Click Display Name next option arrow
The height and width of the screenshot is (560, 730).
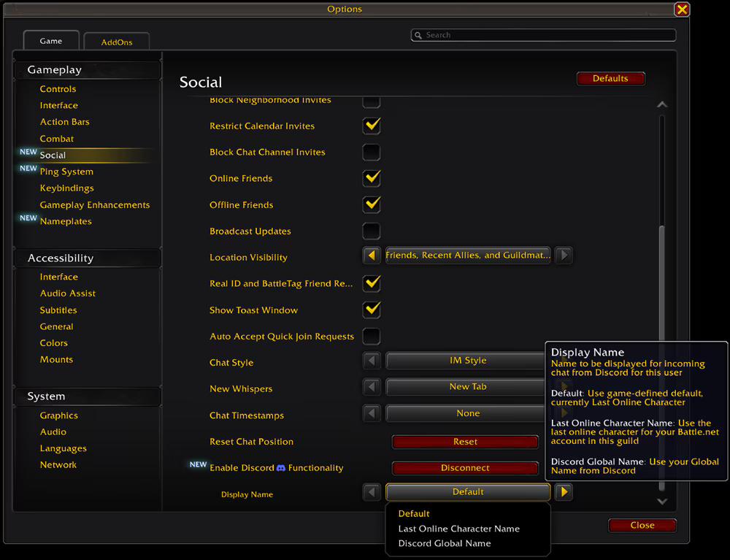click(564, 492)
